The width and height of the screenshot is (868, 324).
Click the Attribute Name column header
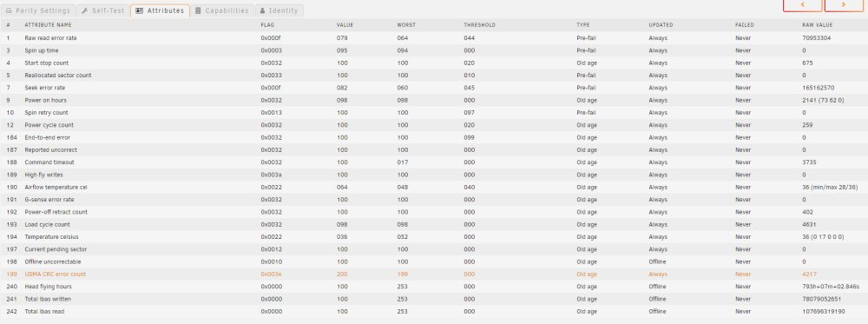(48, 25)
